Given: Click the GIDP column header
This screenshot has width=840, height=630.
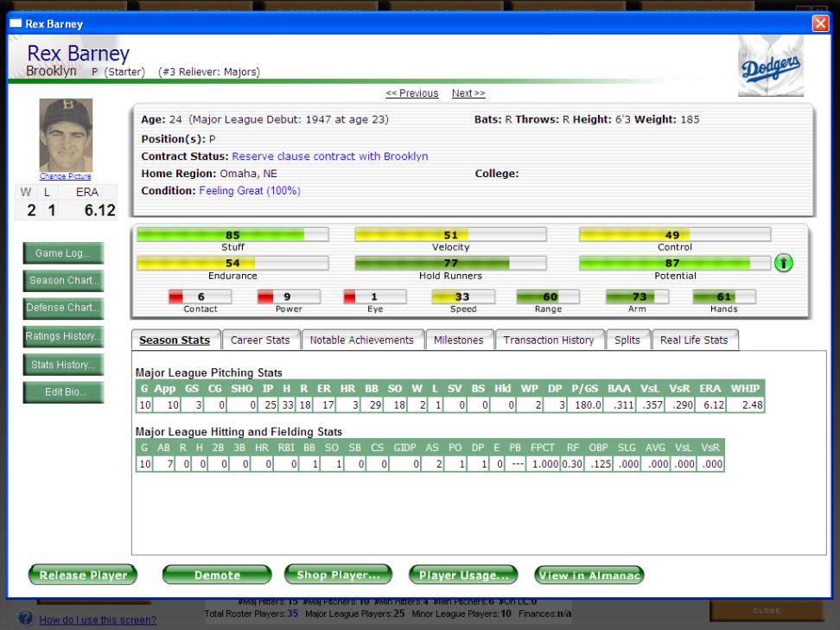Looking at the screenshot, I should point(404,448).
